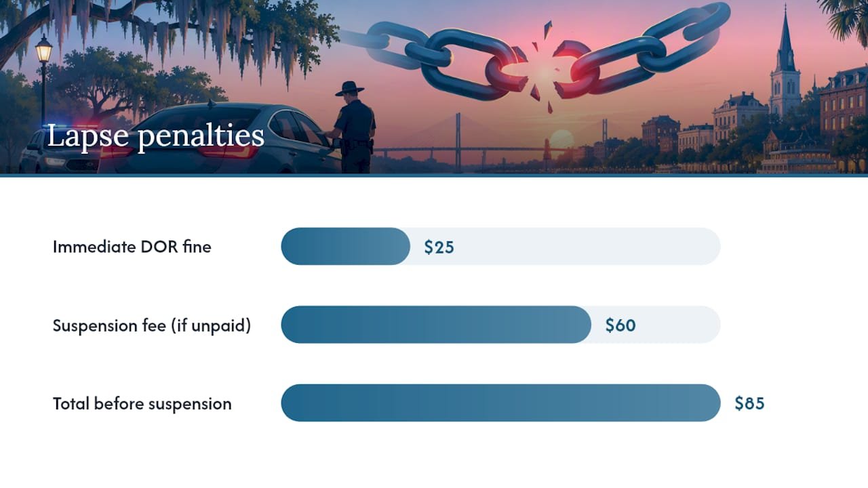Image resolution: width=868 pixels, height=488 pixels.
Task: Select the $25 value label
Action: click(439, 247)
